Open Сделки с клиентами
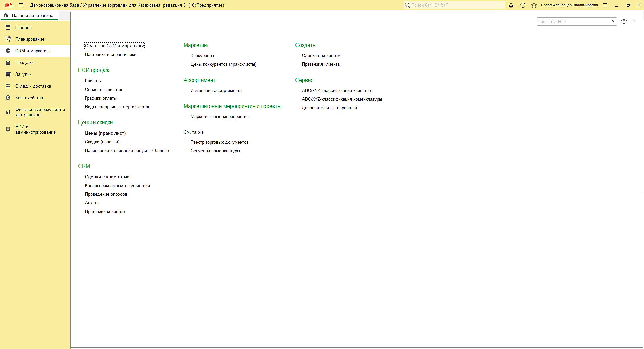Image resolution: width=644 pixels, height=349 pixels. pos(107,177)
